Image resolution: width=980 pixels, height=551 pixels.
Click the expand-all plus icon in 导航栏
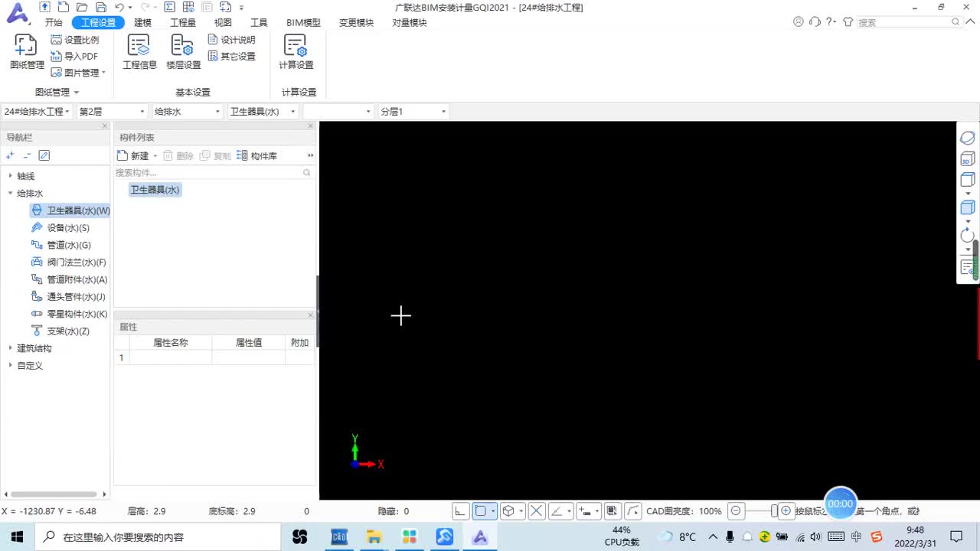coord(10,155)
